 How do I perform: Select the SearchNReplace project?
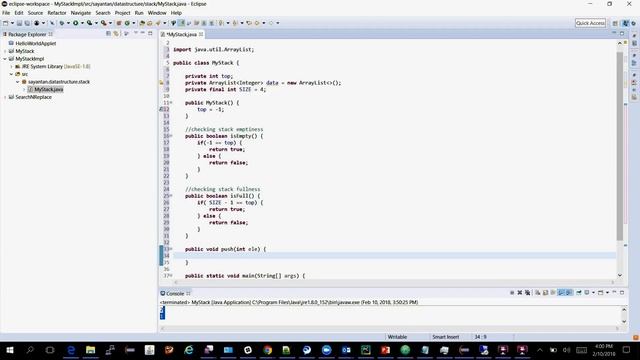(x=33, y=97)
